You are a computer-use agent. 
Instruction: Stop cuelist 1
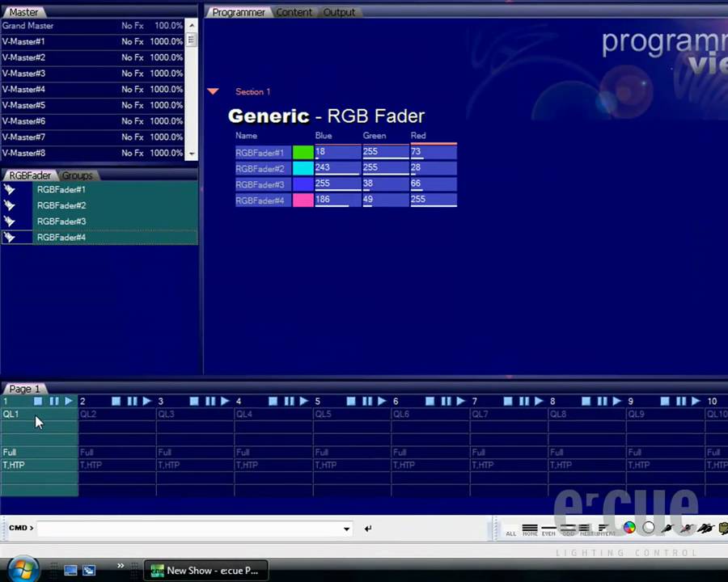click(x=38, y=401)
